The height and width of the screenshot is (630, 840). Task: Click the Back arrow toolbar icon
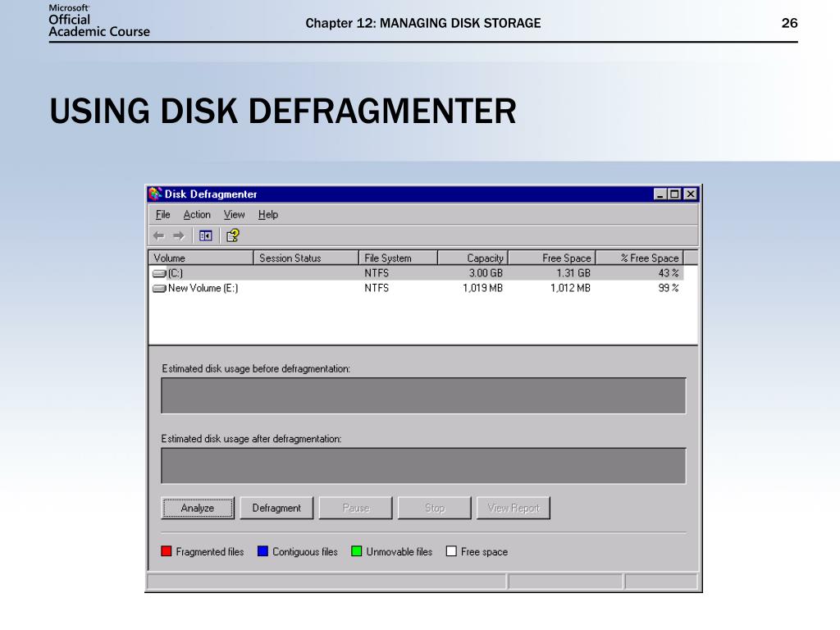click(158, 235)
